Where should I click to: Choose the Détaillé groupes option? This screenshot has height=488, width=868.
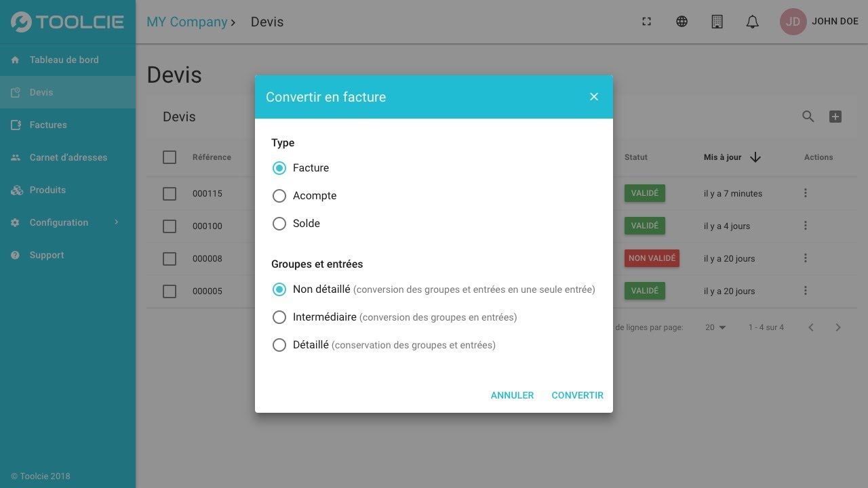[x=383, y=345]
